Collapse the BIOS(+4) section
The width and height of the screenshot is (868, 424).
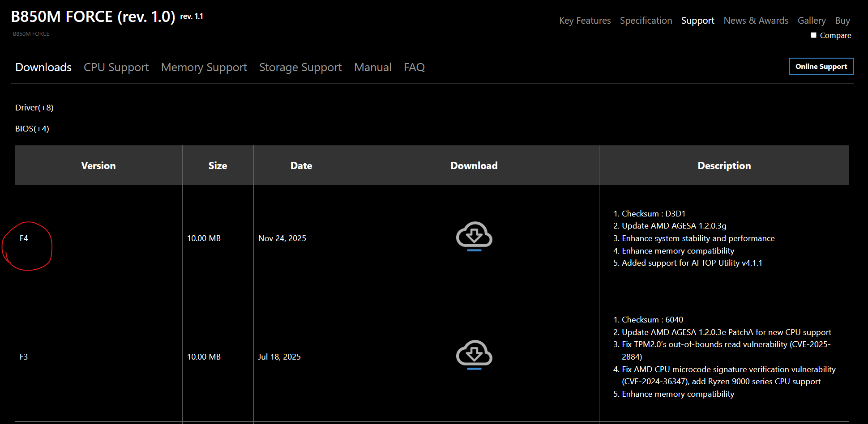pyautogui.click(x=32, y=128)
